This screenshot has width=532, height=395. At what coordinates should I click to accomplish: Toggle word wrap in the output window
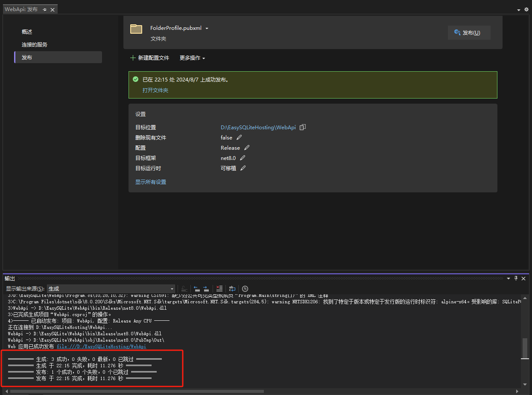pos(232,289)
